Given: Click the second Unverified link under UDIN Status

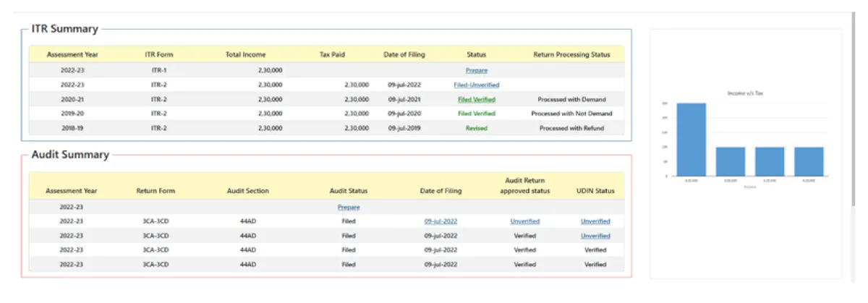Looking at the screenshot, I should click(x=595, y=236).
